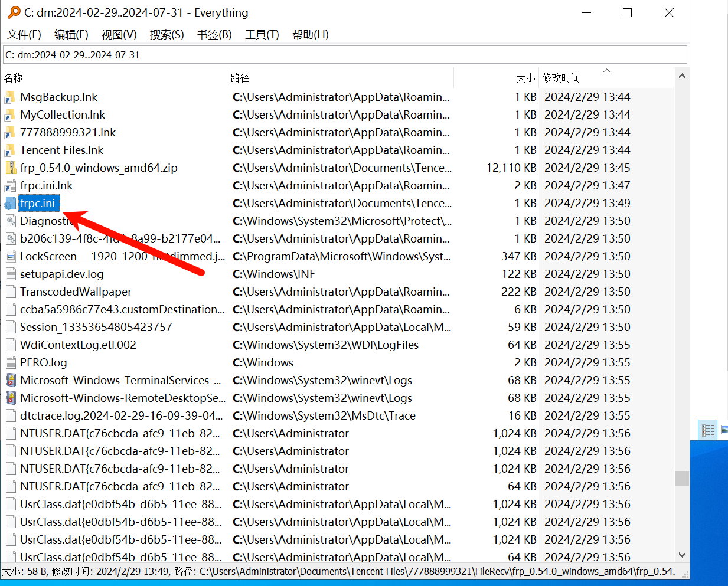Open the 编辑(E) menu
This screenshot has width=728, height=586.
[x=71, y=35]
